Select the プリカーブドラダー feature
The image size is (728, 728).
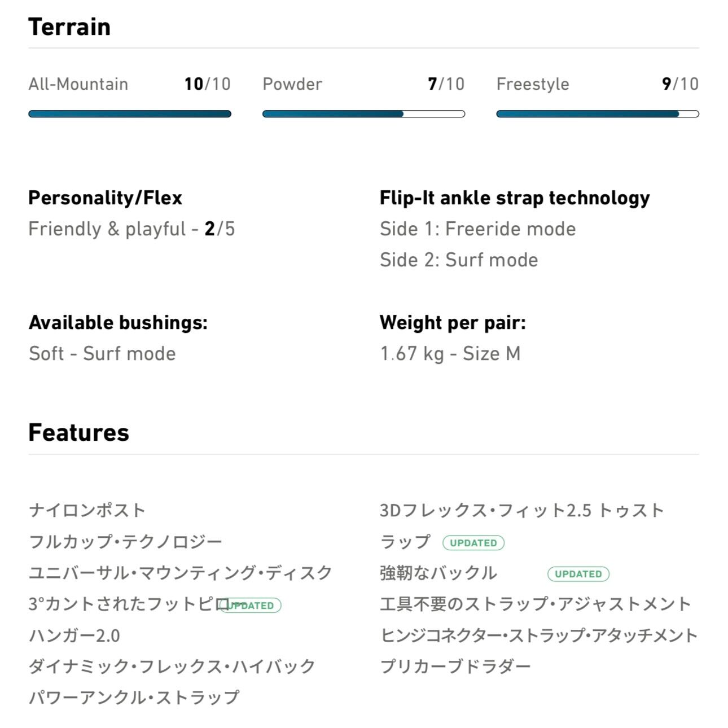pos(455,666)
